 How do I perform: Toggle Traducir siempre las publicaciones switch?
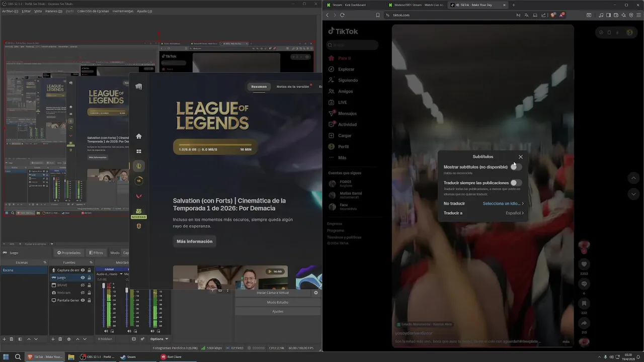click(x=516, y=183)
